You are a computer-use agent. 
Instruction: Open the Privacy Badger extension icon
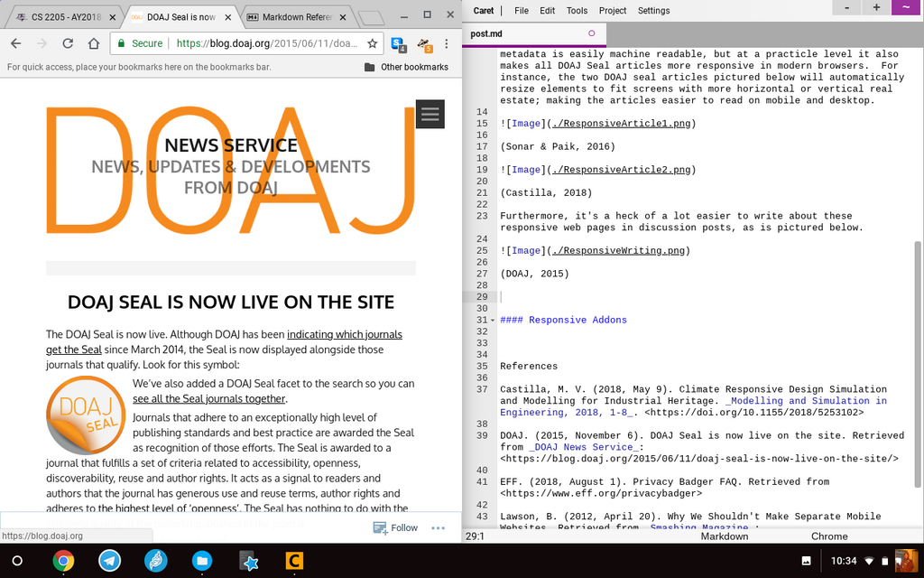tap(425, 44)
